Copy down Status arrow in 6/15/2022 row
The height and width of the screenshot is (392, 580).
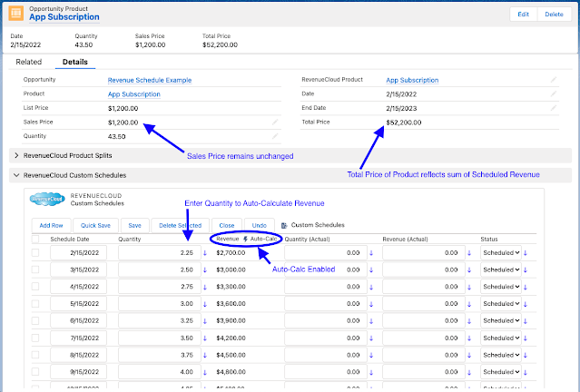pyautogui.click(x=526, y=321)
